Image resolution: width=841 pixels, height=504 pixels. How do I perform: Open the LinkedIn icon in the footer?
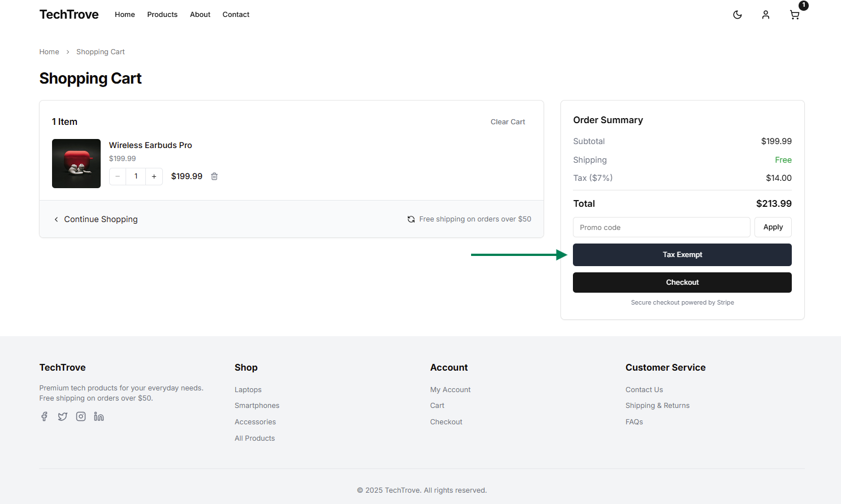[99, 416]
